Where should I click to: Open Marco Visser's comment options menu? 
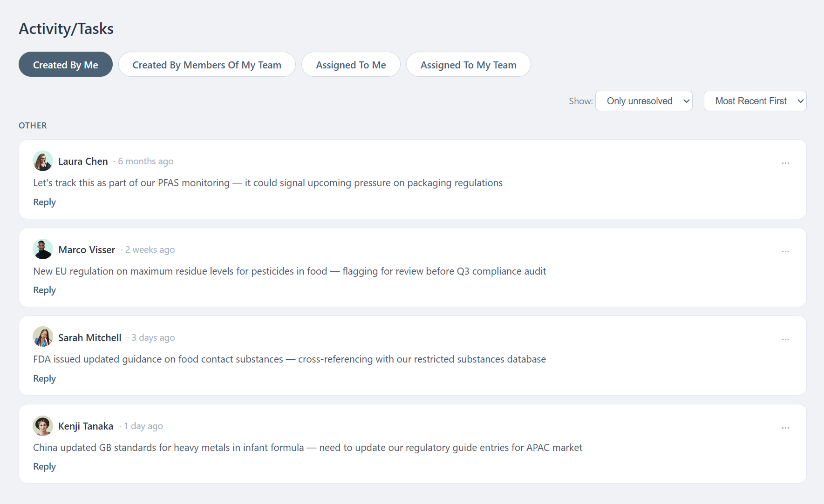785,251
